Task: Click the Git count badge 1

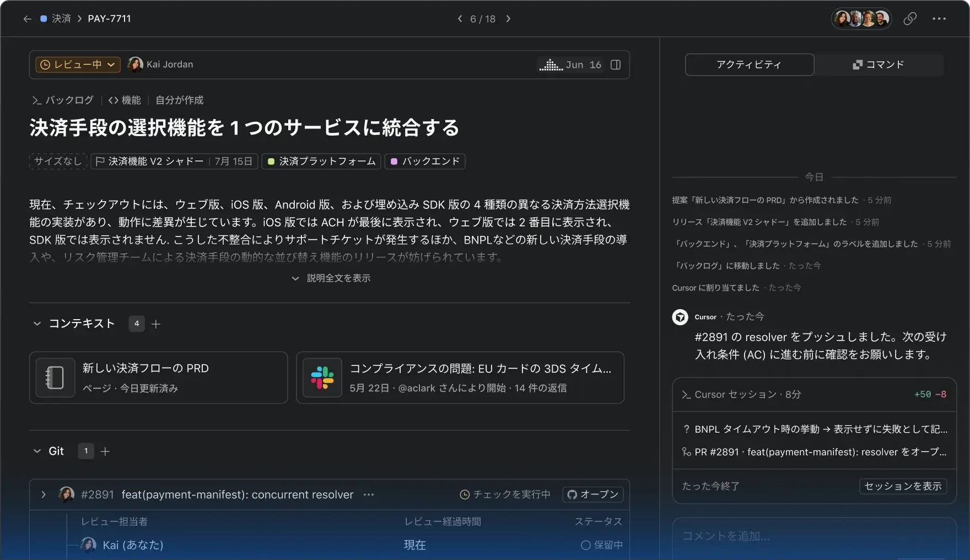Action: pos(85,451)
